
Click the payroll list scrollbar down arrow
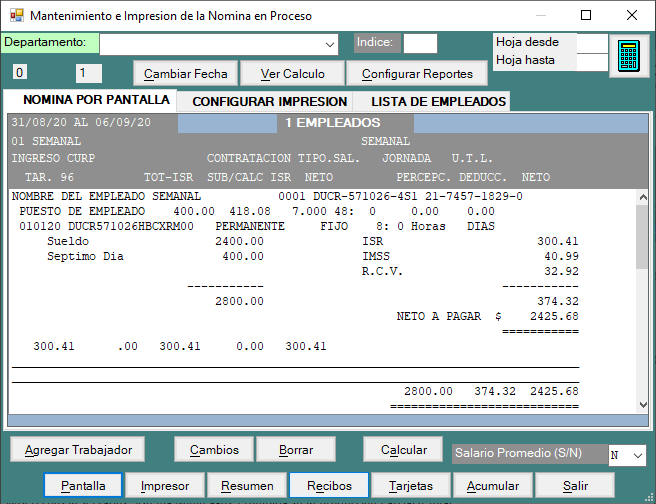(641, 403)
